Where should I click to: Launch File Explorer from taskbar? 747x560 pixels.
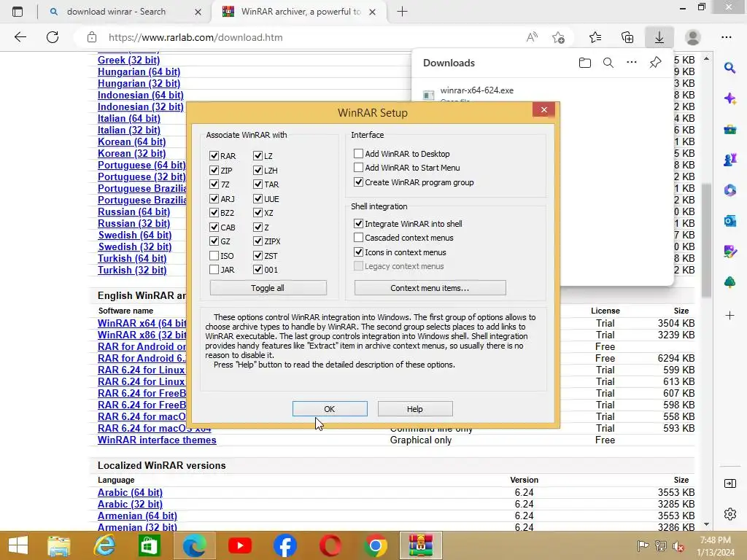[x=58, y=545]
